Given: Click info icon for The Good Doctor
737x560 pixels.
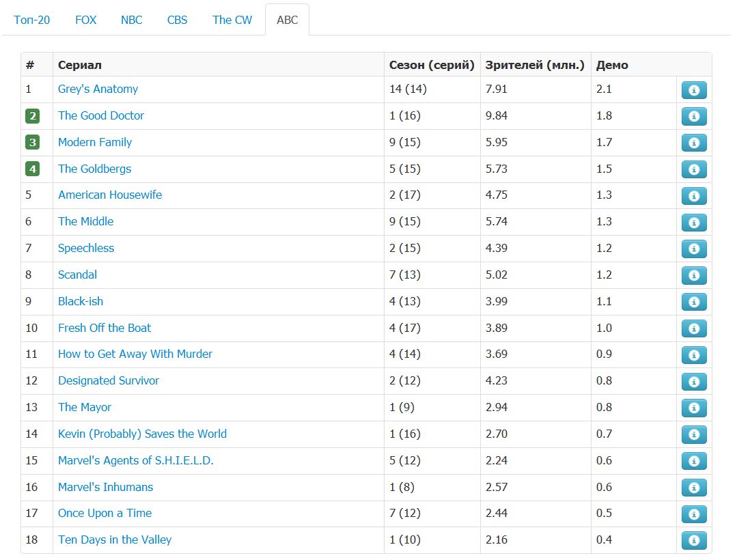Looking at the screenshot, I should [x=694, y=116].
